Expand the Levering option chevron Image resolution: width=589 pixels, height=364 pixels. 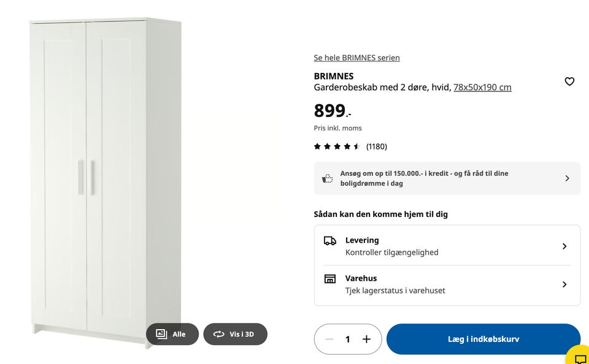[x=564, y=246]
